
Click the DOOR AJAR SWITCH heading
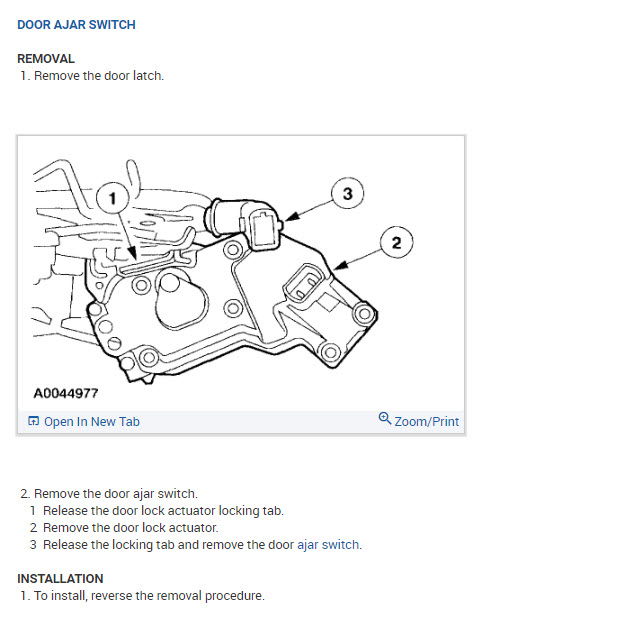[76, 25]
